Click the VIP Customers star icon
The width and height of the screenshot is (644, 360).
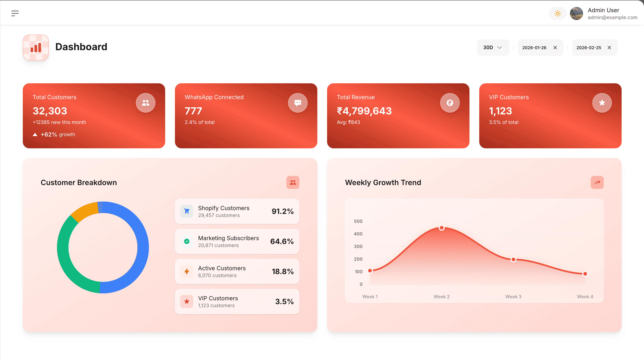click(x=602, y=103)
